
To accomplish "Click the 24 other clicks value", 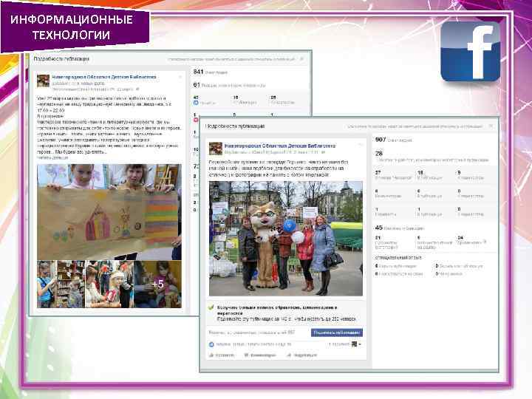I will tap(460, 238).
